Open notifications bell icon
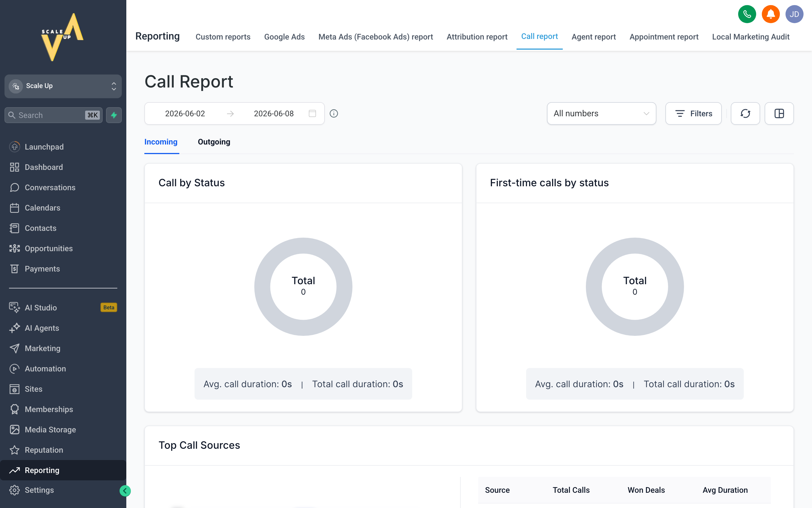Screen dimensions: 812x508 coord(771,14)
